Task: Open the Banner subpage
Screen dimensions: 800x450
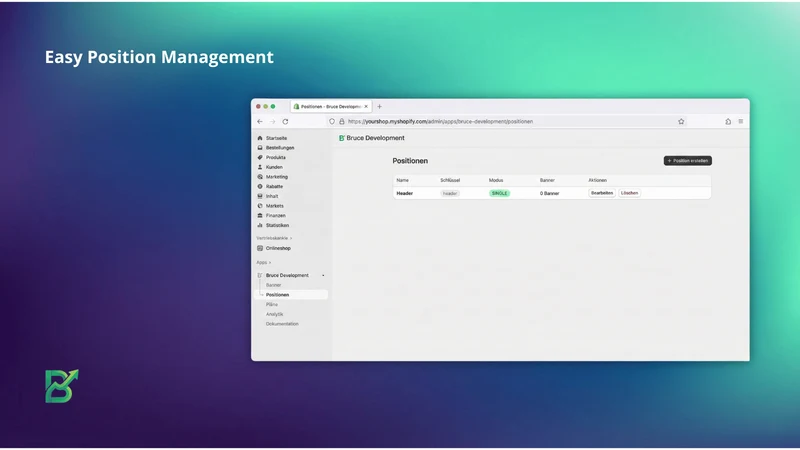Action: (x=273, y=285)
